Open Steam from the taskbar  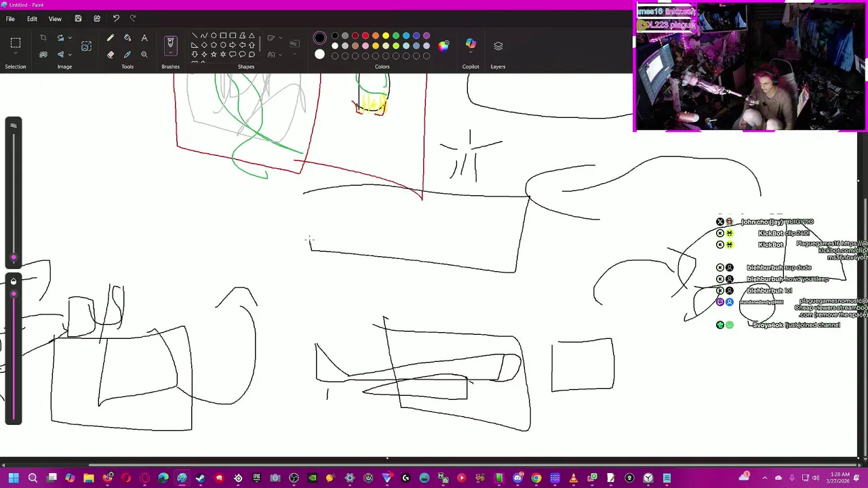pos(200,479)
